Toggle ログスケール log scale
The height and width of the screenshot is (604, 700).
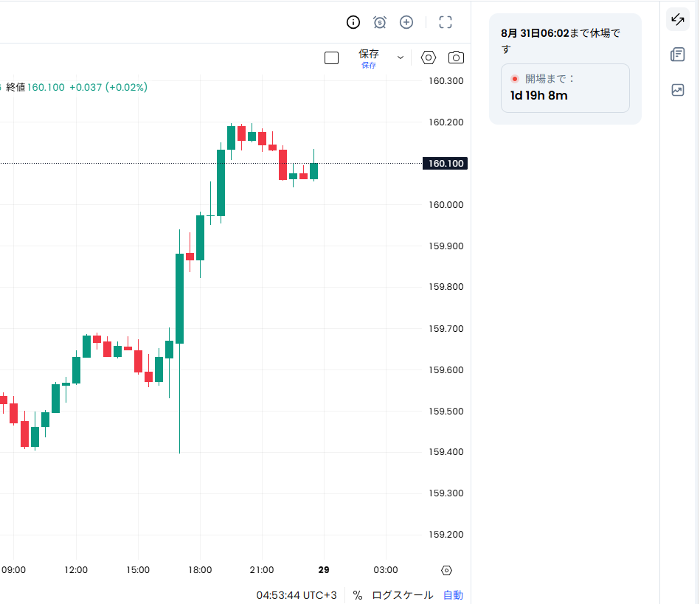pyautogui.click(x=402, y=595)
